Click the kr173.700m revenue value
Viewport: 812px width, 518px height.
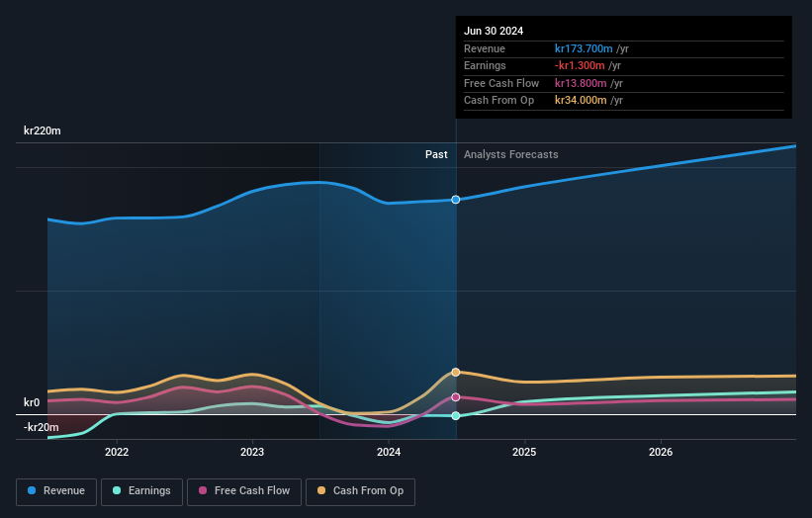click(584, 48)
